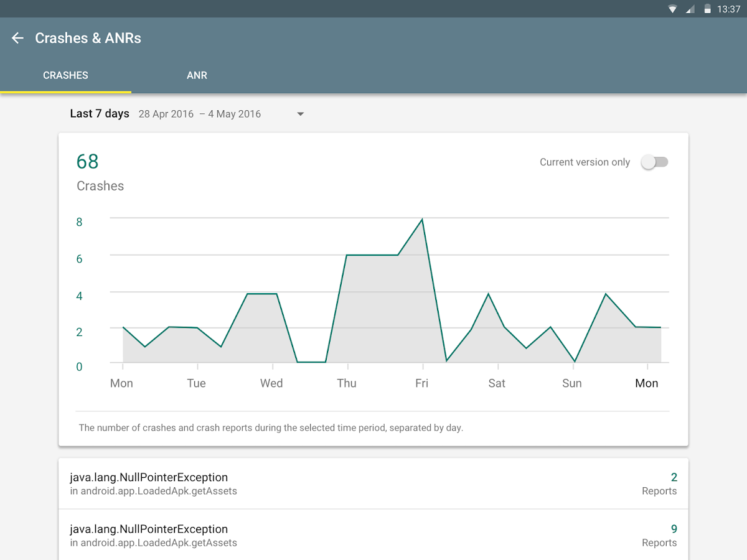Viewport: 747px width, 560px height.
Task: Tap the Sat label on chart axis
Action: tap(497, 383)
